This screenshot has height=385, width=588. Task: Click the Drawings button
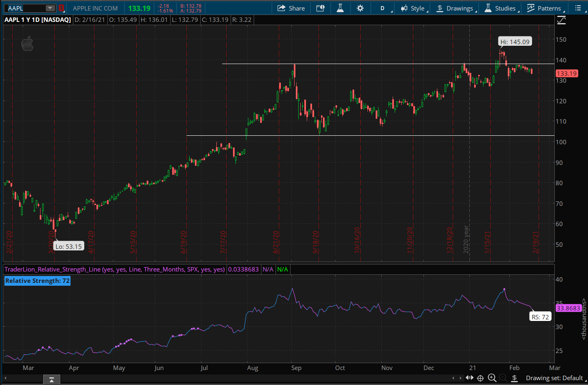tap(455, 8)
